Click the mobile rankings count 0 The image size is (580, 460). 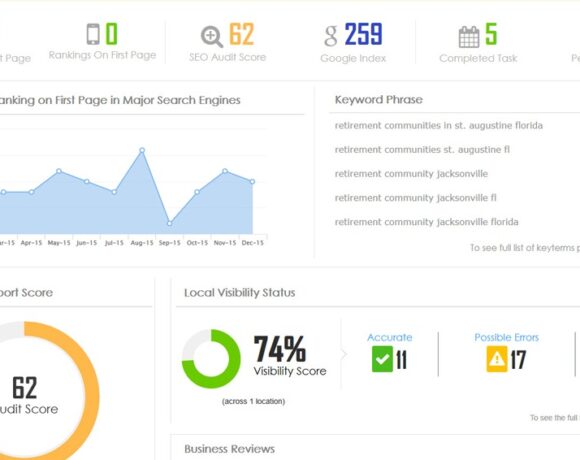pos(112,34)
